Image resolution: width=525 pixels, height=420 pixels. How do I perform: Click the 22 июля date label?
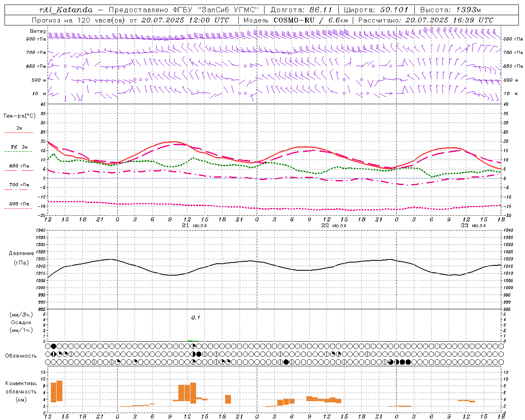click(x=333, y=226)
